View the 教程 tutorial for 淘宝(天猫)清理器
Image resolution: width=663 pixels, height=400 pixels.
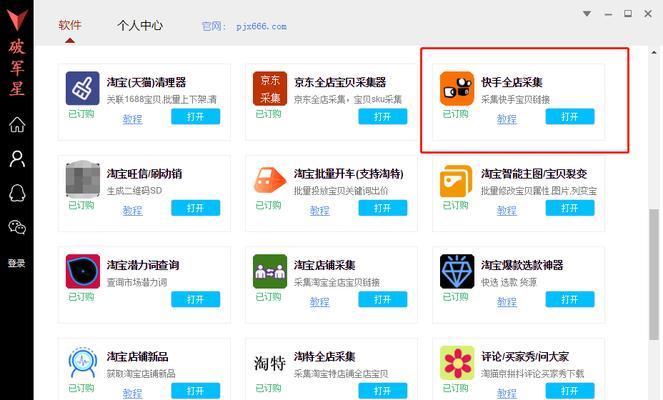point(132,119)
